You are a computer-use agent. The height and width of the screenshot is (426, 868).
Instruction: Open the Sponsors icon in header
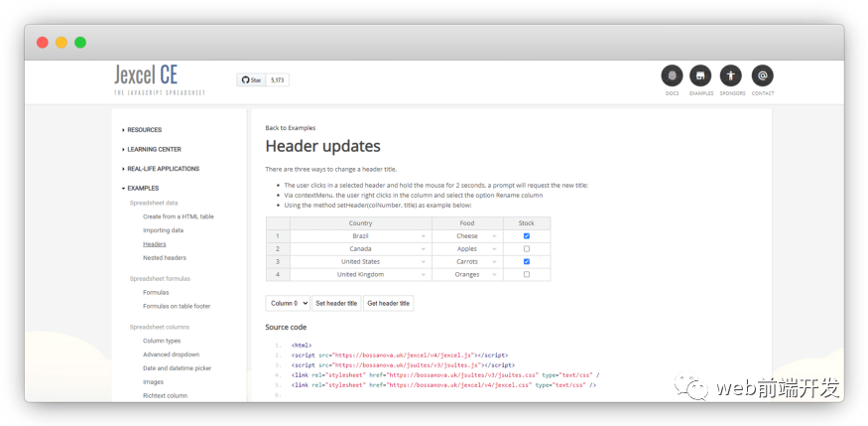[731, 75]
